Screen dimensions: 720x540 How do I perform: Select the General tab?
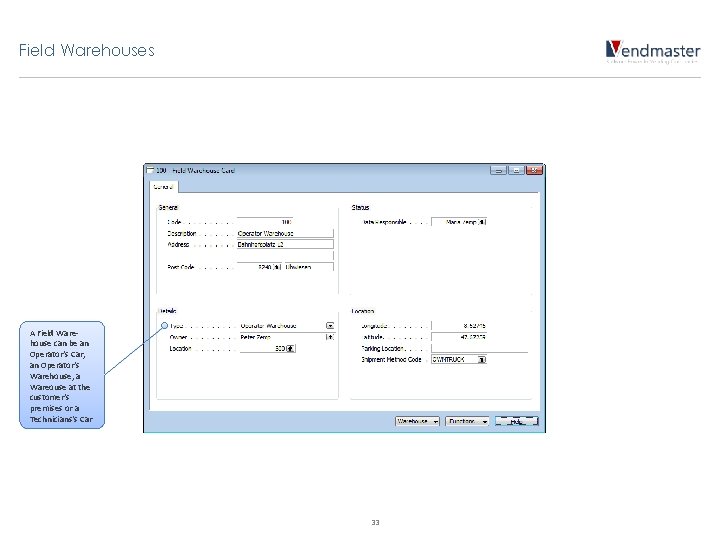pyautogui.click(x=163, y=187)
